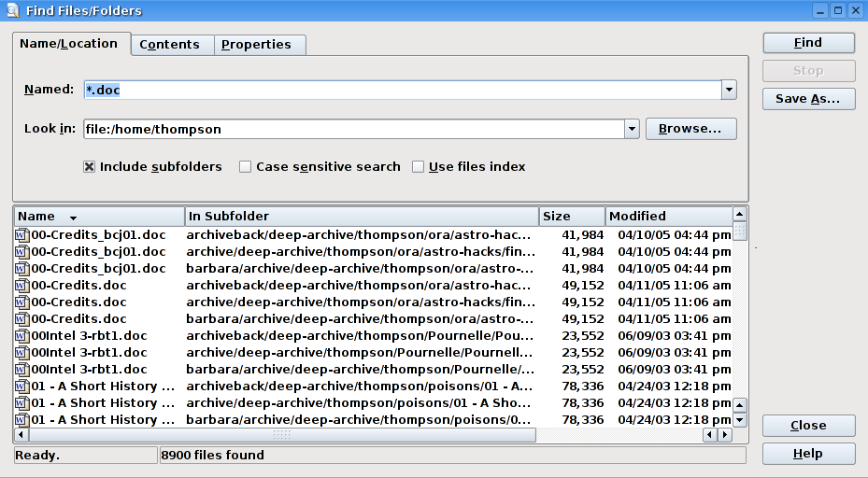Click the Name column sort arrow
The height and width of the screenshot is (478, 868).
pos(73,218)
